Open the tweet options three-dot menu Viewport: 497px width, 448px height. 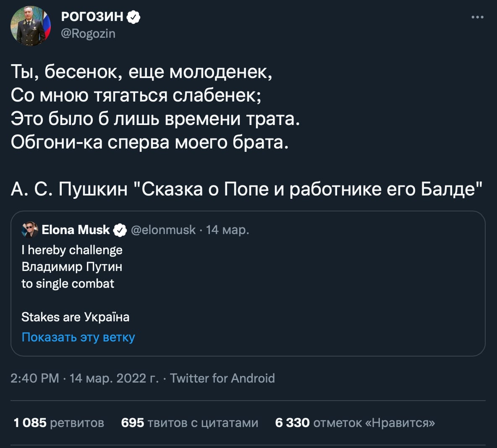[477, 17]
